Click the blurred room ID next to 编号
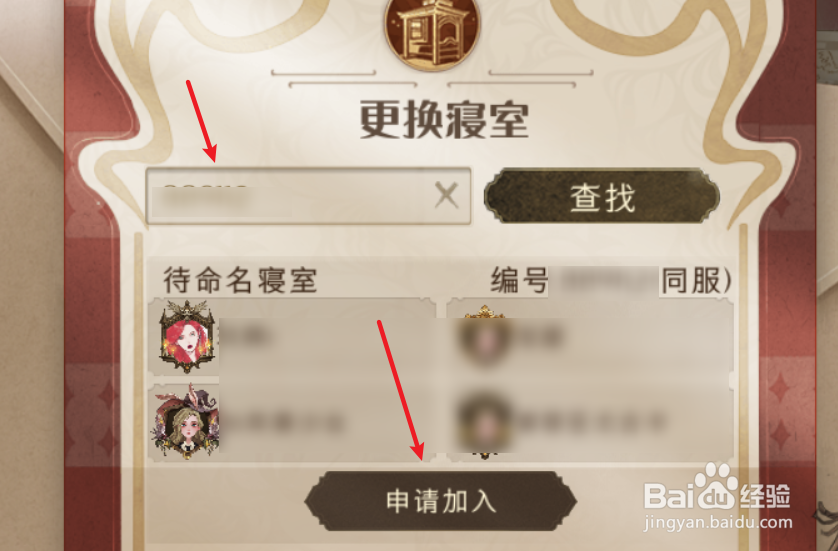Image resolution: width=838 pixels, height=551 pixels. click(604, 280)
